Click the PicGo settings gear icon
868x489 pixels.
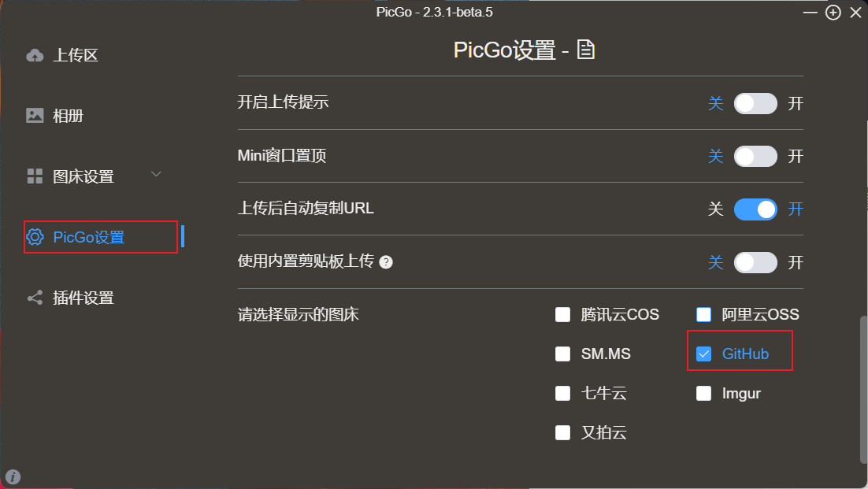click(x=35, y=237)
